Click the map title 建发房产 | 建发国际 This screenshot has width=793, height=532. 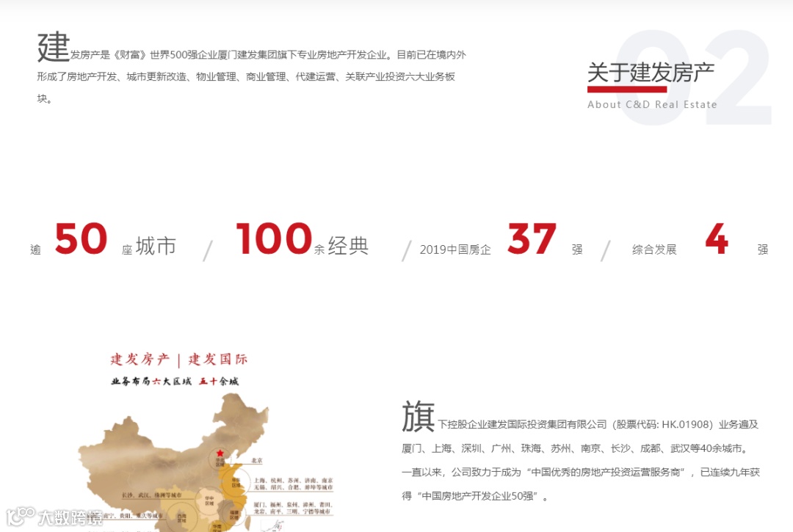coord(178,360)
